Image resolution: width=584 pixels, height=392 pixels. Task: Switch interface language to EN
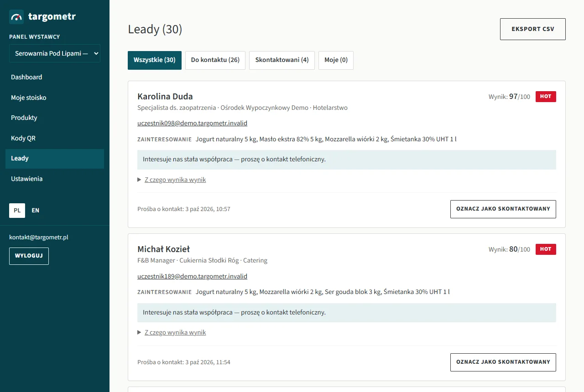[35, 210]
